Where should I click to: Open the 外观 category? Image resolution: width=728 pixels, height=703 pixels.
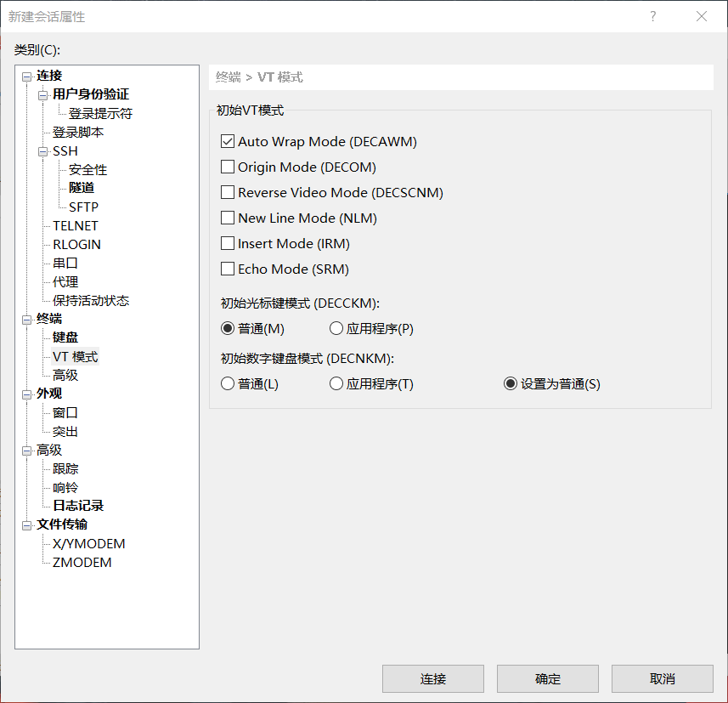[49, 394]
